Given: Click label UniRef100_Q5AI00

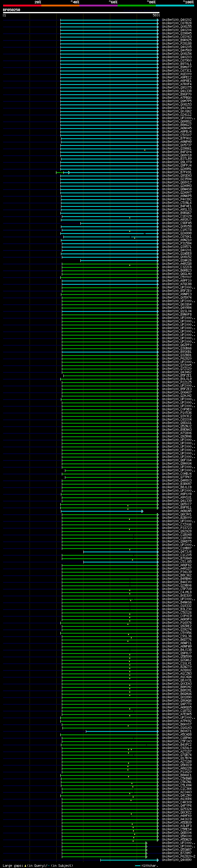Looking at the screenshot, I should [x=176, y=836].
